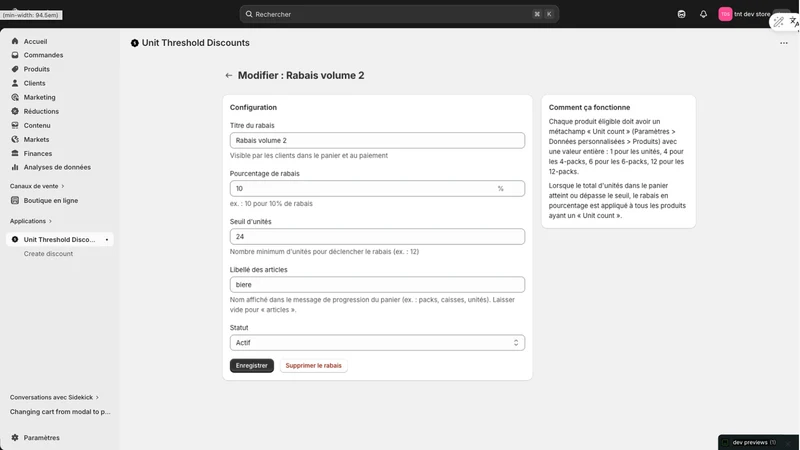Go back with the arrow beside Modifier
Image resolution: width=800 pixels, height=450 pixels.
click(x=229, y=76)
